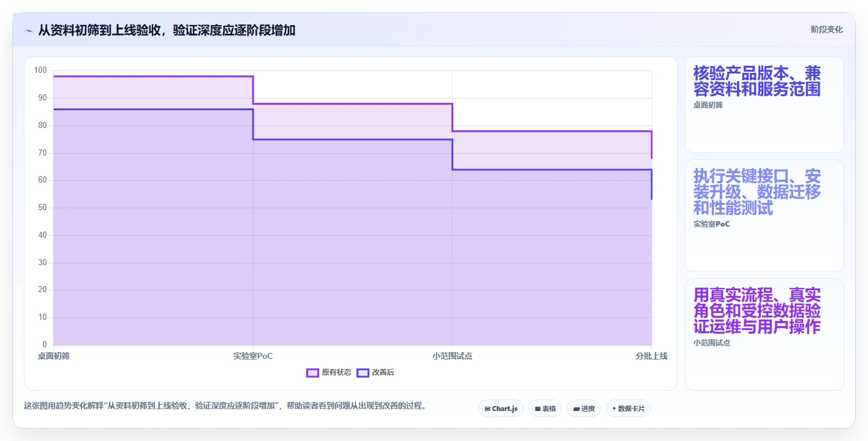
Task: Click the Chart.js tag
Action: point(500,409)
